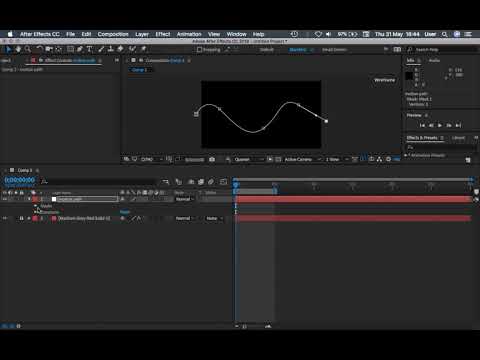Screen dimensions: 480x360
Task: Open Spotlight search in menu bar
Action: point(445,34)
